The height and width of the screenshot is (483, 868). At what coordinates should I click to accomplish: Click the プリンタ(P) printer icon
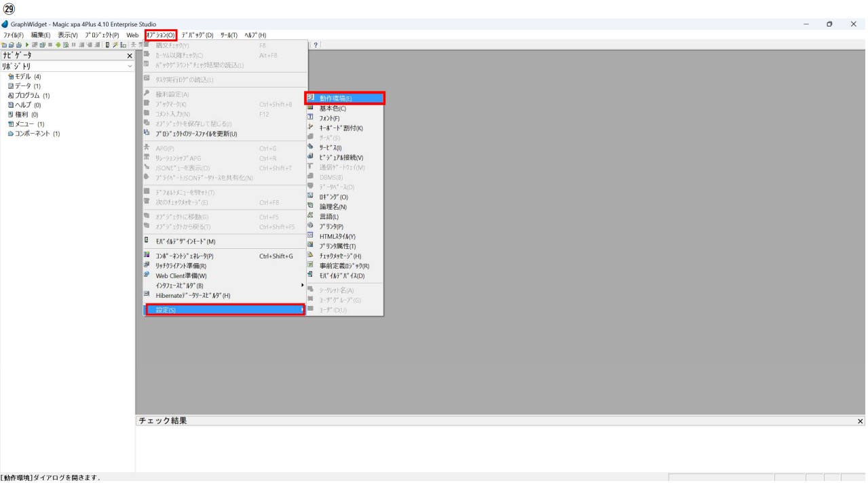pos(310,226)
